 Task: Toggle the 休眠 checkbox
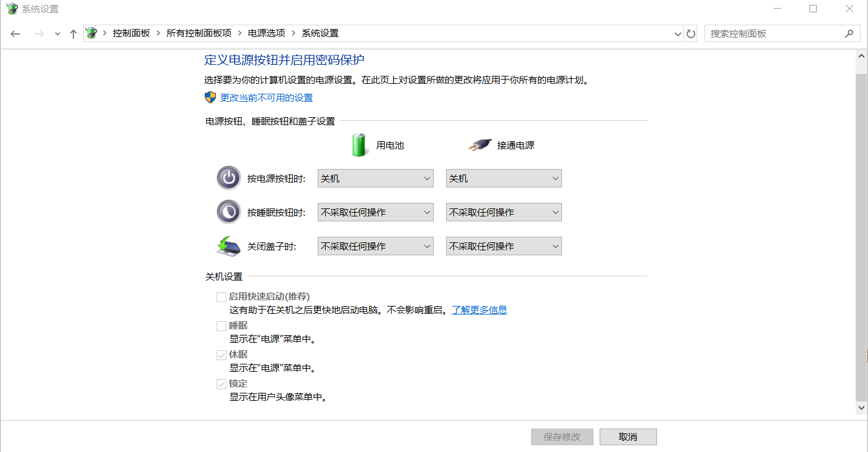tap(221, 355)
